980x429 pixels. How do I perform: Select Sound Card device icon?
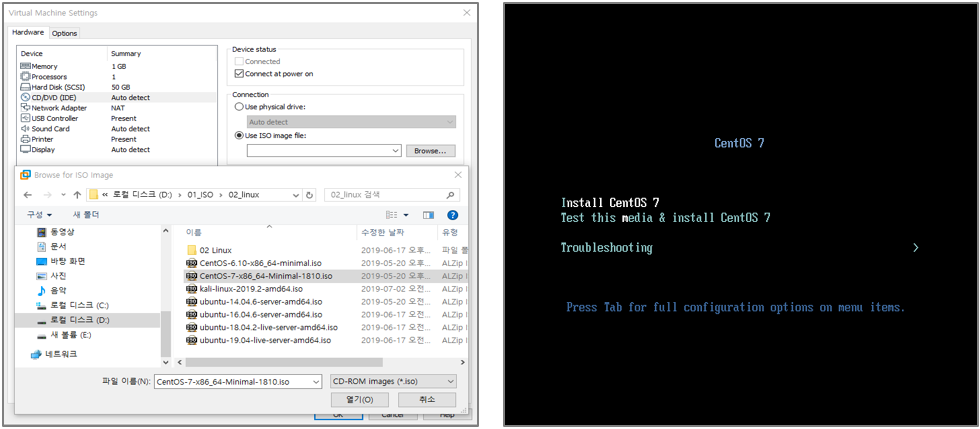pyautogui.click(x=26, y=129)
